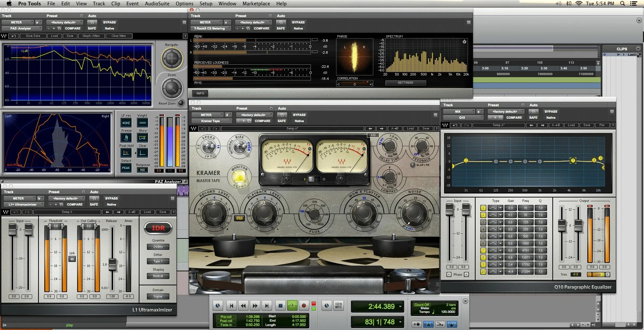The height and width of the screenshot is (330, 644).
Task: Open the AudioSuite menu
Action: pyautogui.click(x=157, y=4)
